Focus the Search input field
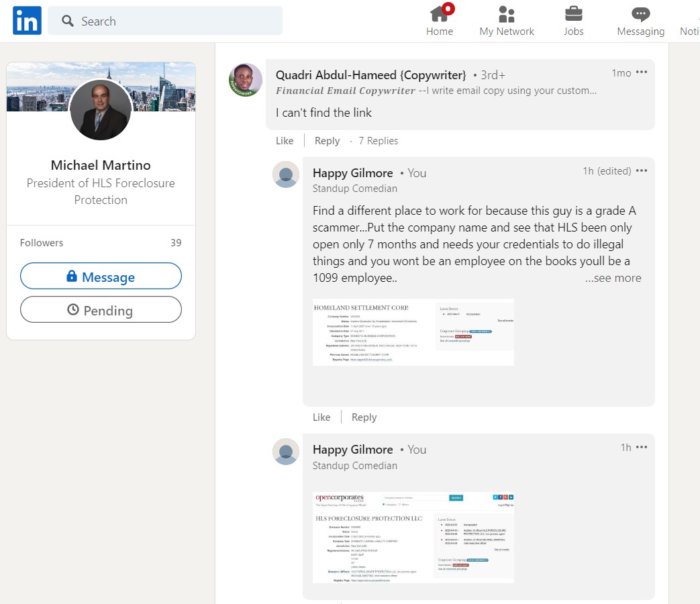 pos(164,21)
